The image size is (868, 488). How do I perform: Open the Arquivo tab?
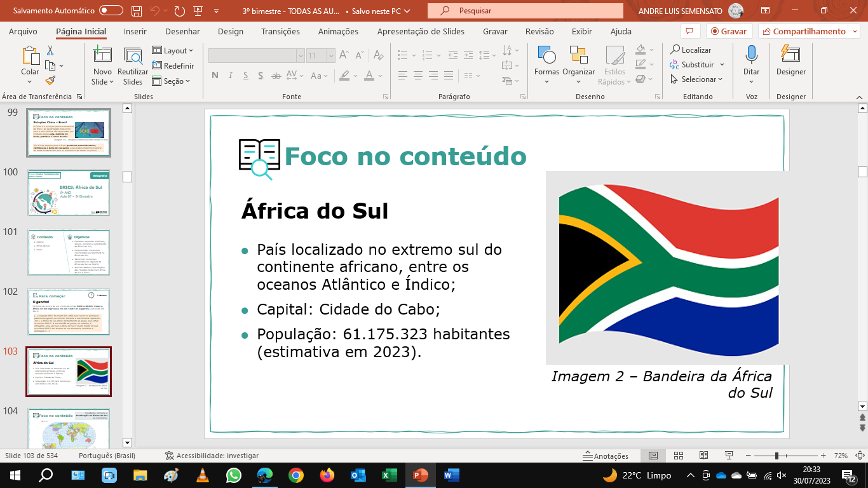pyautogui.click(x=23, y=31)
